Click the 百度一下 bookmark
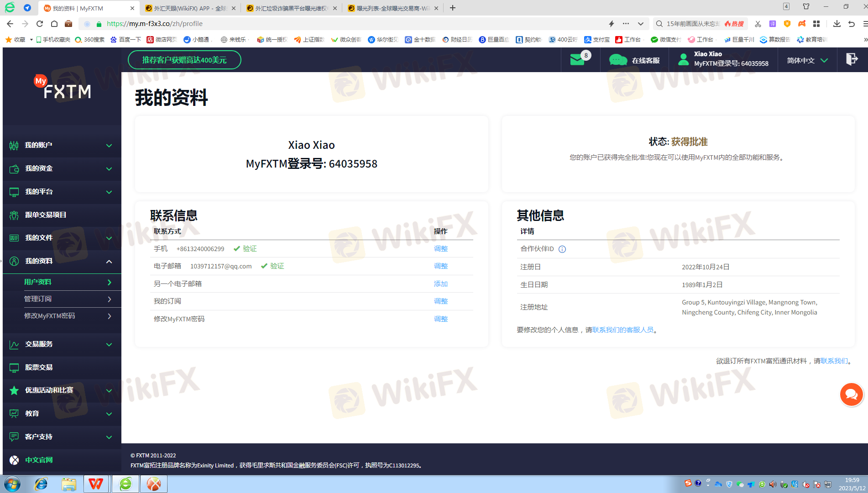This screenshot has width=868, height=493. tap(125, 40)
